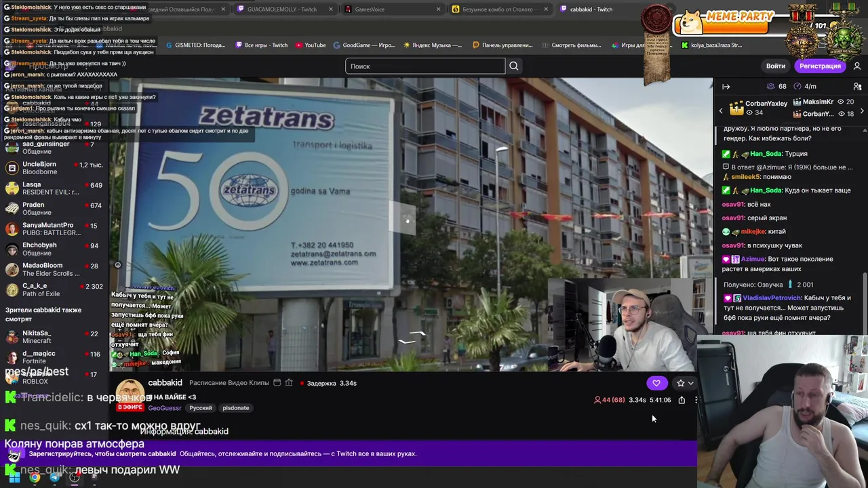Open the YouTube bookmark
Viewport: 868px width, 488px height.
tap(311, 45)
